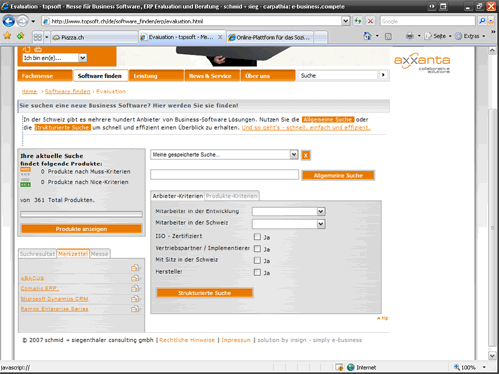Click the browser home icon
Screen dimensions: 499x374
(367, 36)
